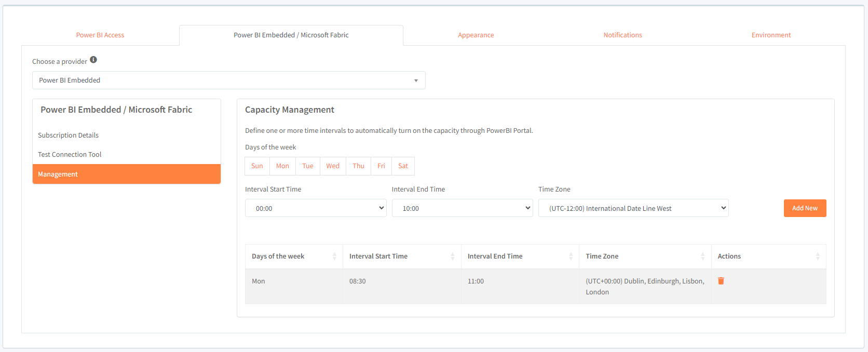The height and width of the screenshot is (352, 868).
Task: Toggle Tue in days of the week
Action: click(x=308, y=166)
